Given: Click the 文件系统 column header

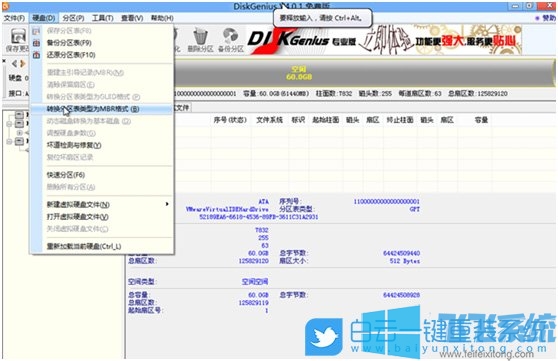Looking at the screenshot, I should (269, 120).
